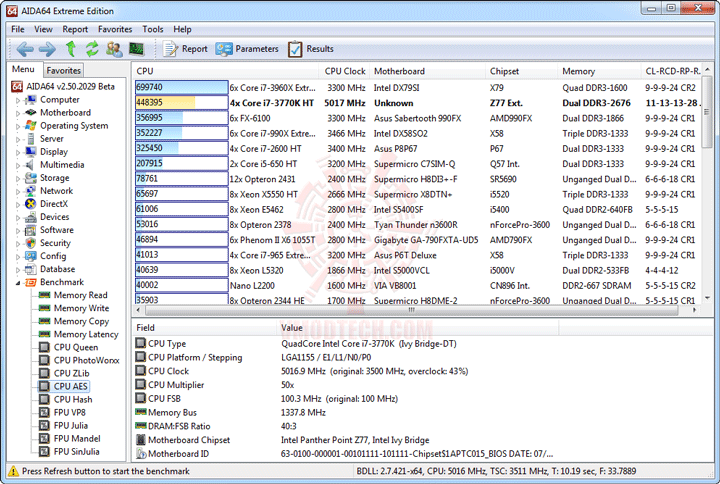Open the File menu

pos(18,29)
